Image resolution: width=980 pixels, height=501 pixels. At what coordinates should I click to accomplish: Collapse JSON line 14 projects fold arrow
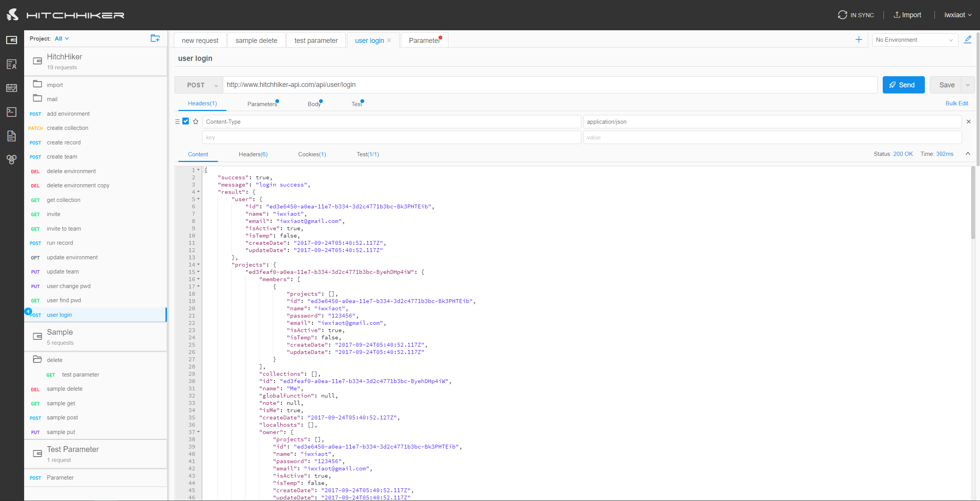[x=198, y=265]
